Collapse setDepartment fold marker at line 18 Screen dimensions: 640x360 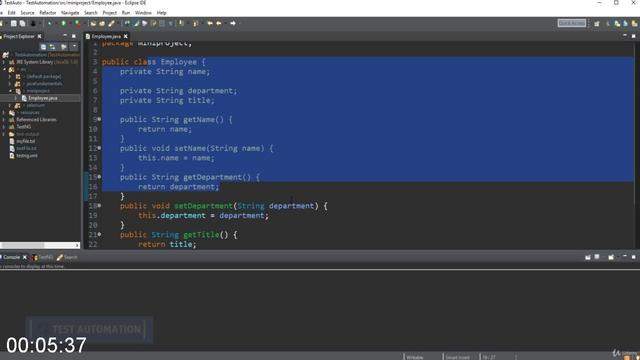pos(99,205)
